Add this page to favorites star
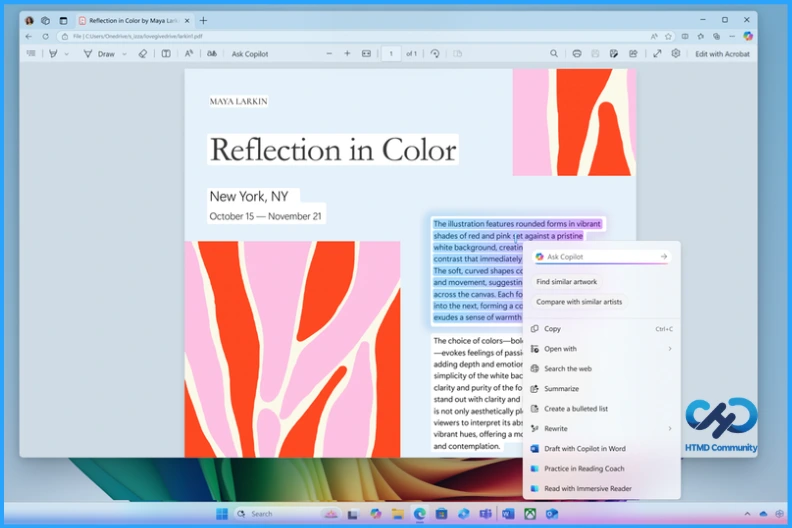The height and width of the screenshot is (528, 792). pyautogui.click(x=668, y=36)
